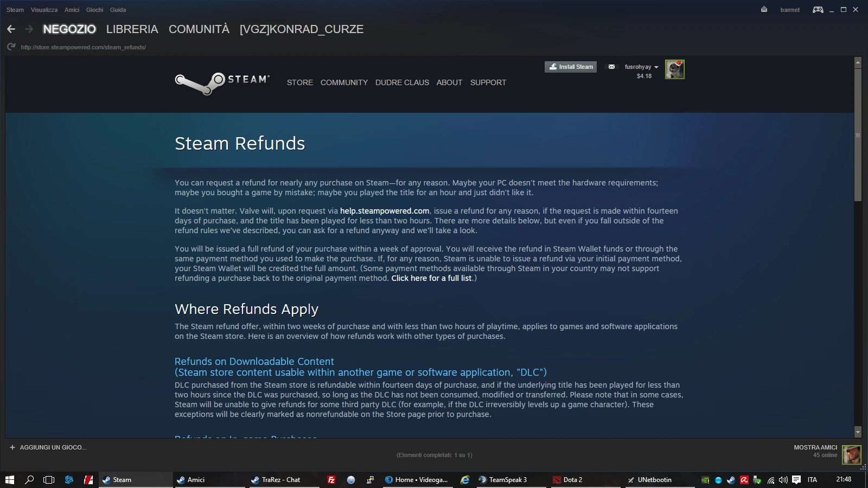The height and width of the screenshot is (488, 868).
Task: Switch to TeamSpeak 3 in the taskbar
Action: point(513,480)
